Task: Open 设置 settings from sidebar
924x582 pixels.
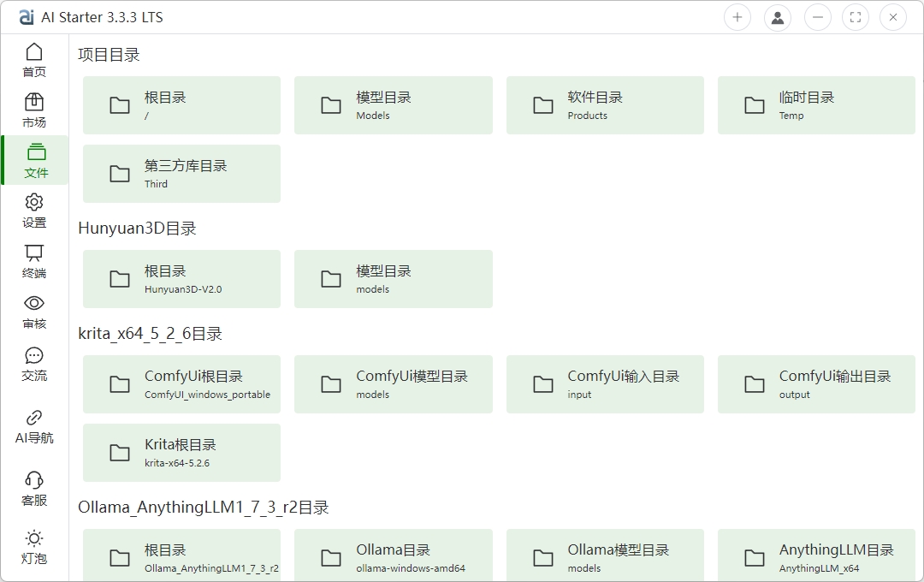Action: pos(34,211)
